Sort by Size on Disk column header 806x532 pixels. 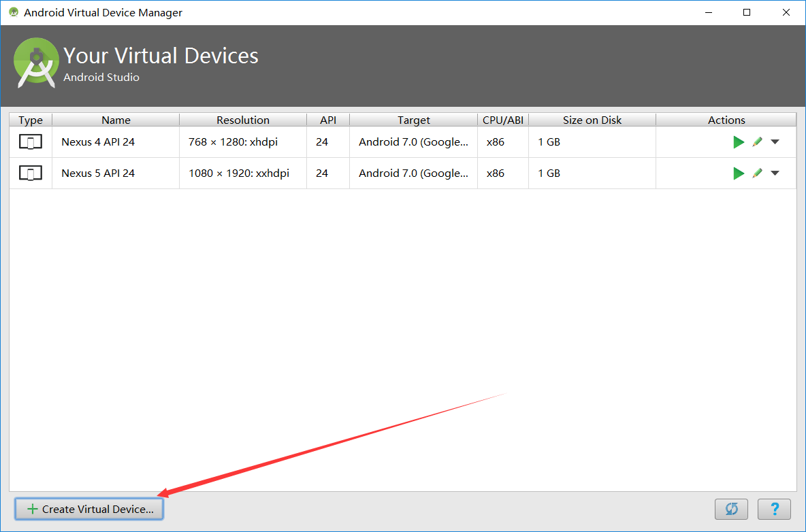[592, 120]
